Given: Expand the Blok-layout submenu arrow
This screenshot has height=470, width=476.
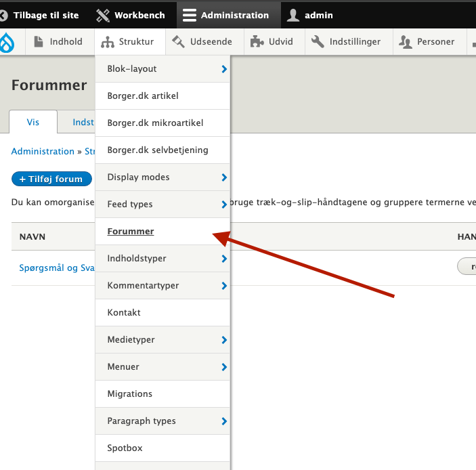Looking at the screenshot, I should (223, 69).
